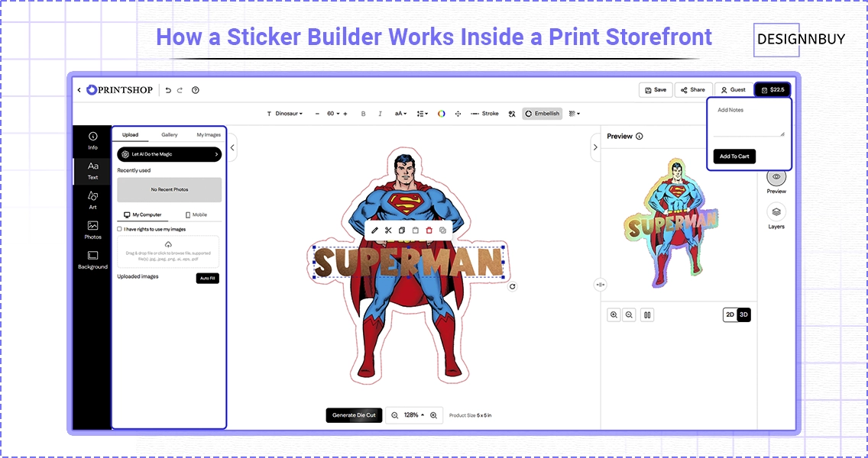Open the help question-mark icon
This screenshot has height=458, width=868.
click(x=196, y=90)
